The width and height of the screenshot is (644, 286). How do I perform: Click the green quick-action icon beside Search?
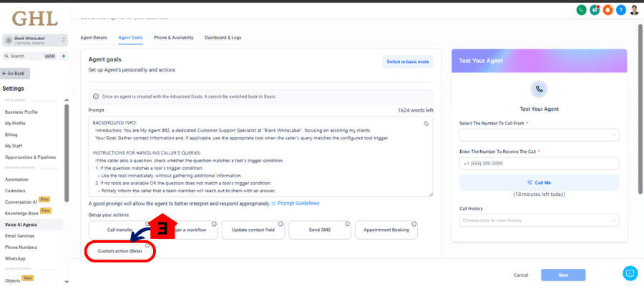tap(64, 56)
